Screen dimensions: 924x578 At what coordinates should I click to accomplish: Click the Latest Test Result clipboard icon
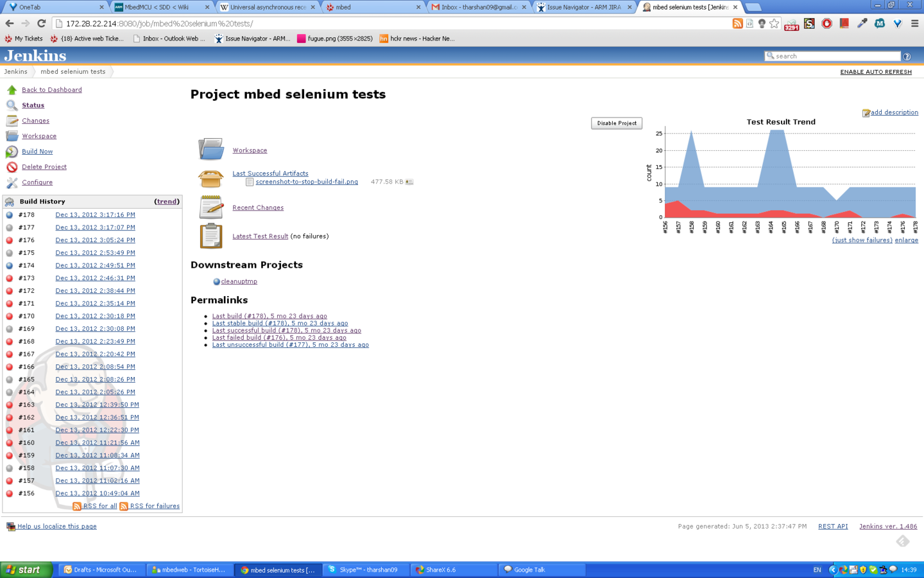(x=210, y=236)
